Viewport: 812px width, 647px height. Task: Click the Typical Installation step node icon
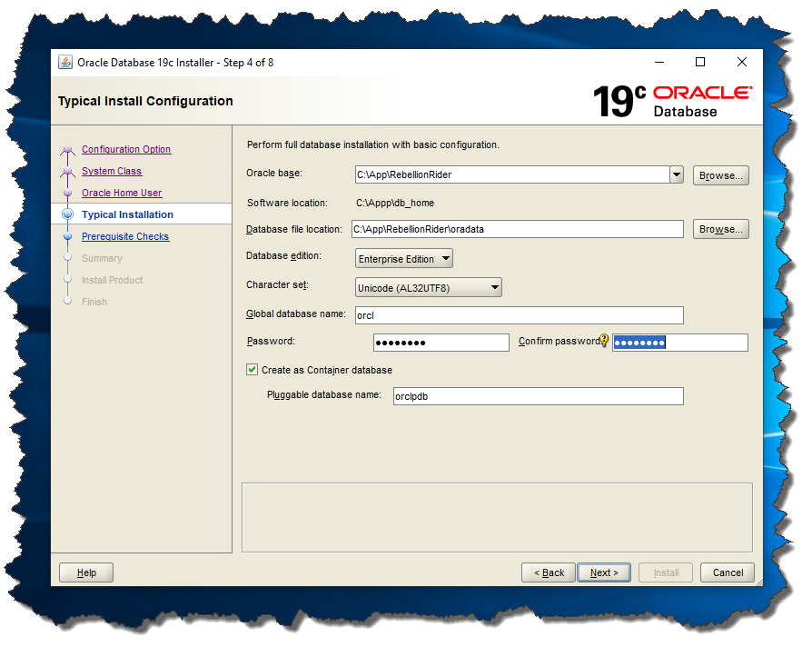[x=67, y=214]
